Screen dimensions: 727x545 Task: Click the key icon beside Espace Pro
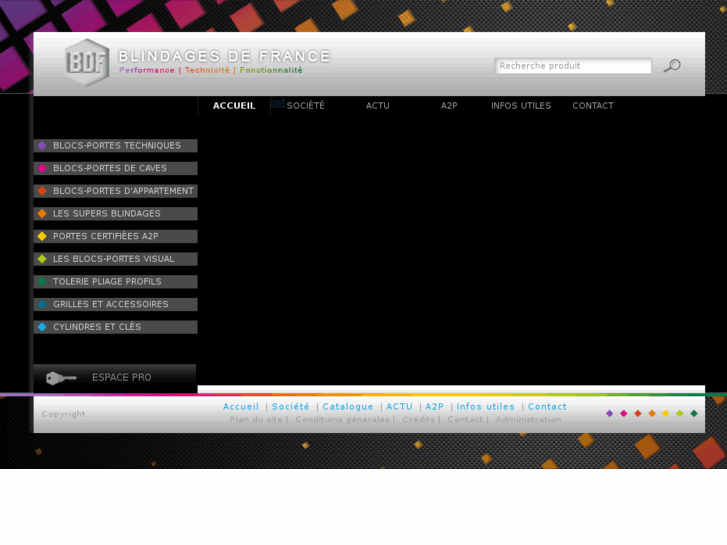(61, 378)
